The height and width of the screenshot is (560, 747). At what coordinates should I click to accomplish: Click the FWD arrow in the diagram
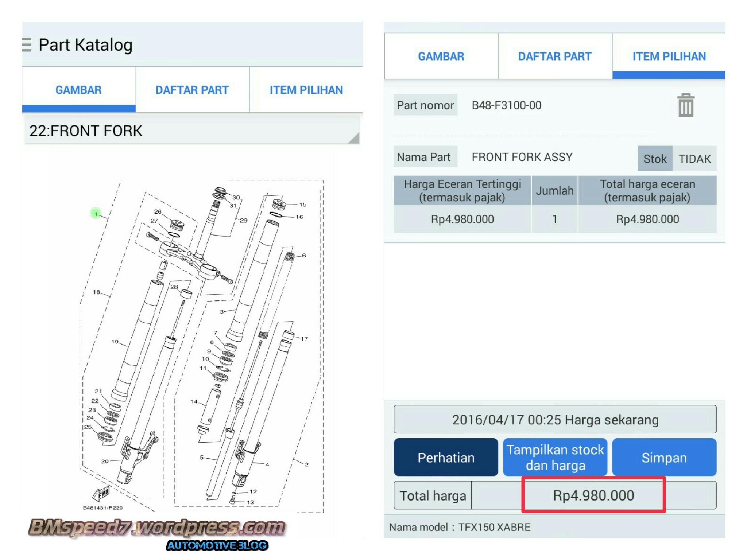pyautogui.click(x=102, y=494)
